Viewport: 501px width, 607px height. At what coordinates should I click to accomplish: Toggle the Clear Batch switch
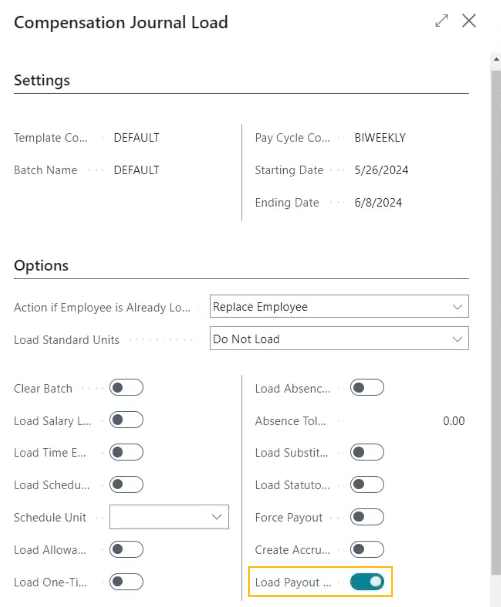coord(126,388)
